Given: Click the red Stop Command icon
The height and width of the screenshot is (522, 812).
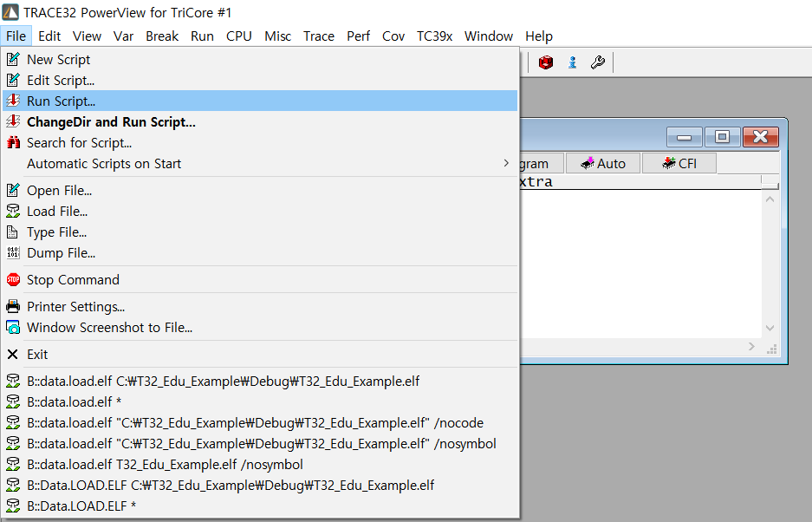Looking at the screenshot, I should point(13,279).
